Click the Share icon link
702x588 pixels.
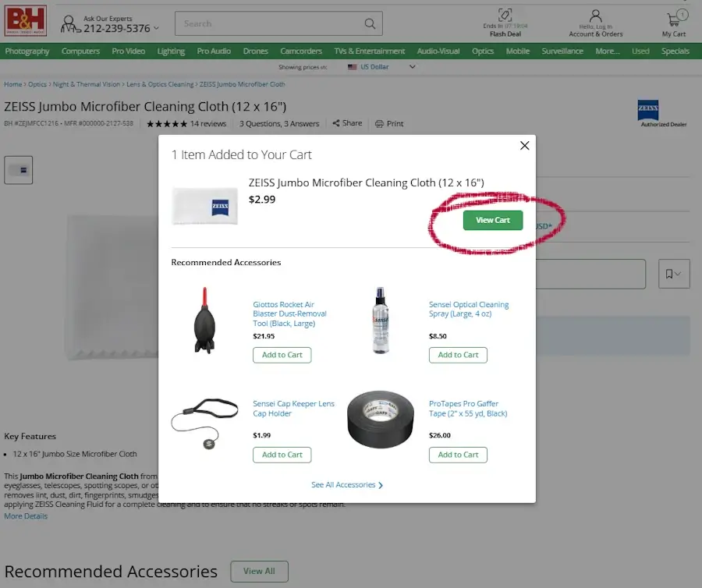coord(347,123)
